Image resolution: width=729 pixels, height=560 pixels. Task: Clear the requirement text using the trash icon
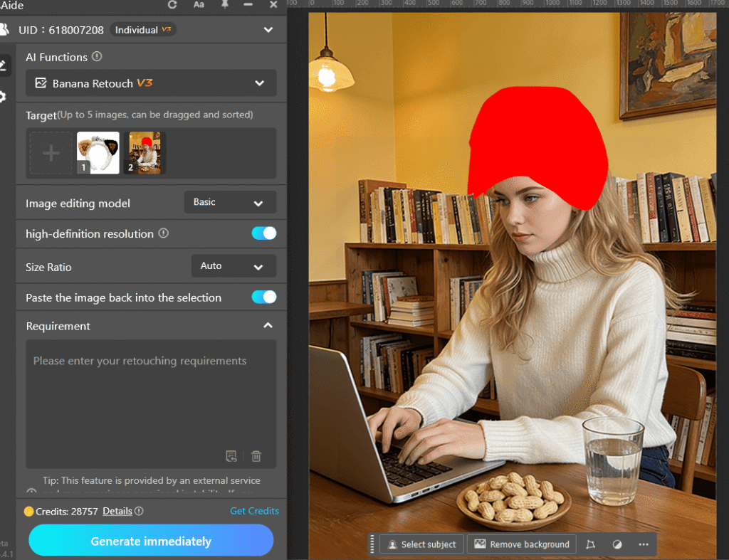coord(256,456)
